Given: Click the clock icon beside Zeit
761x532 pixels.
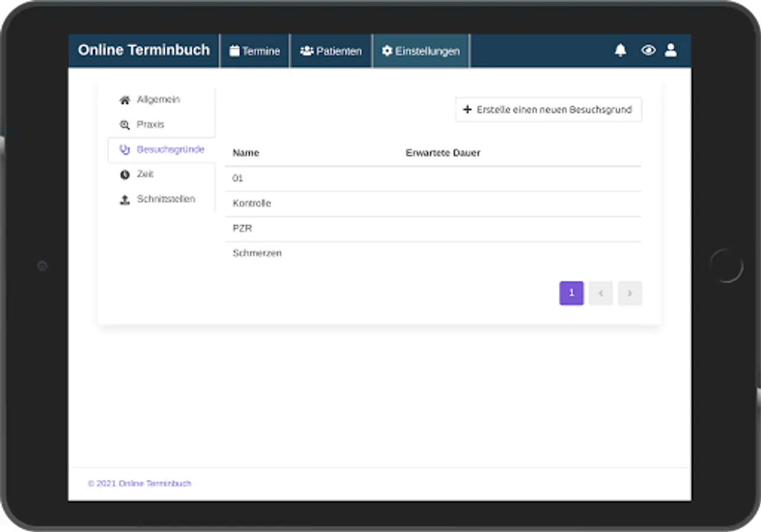Looking at the screenshot, I should [125, 174].
